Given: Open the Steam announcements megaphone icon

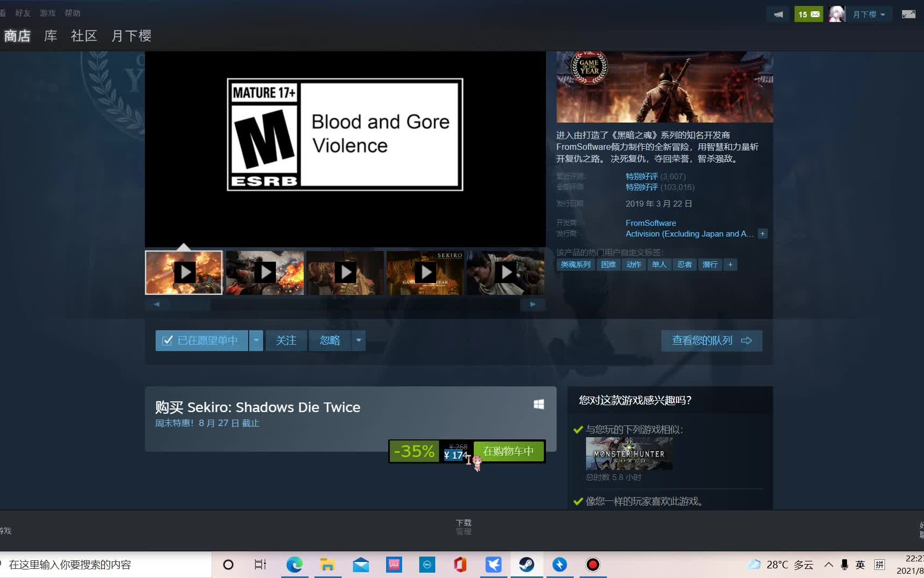Looking at the screenshot, I should tap(778, 14).
